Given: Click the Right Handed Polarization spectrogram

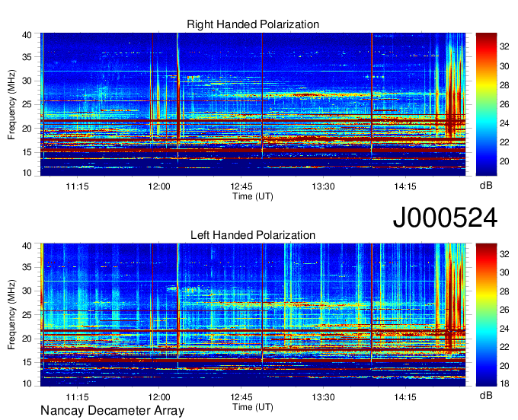Looking at the screenshot, I should [x=253, y=104].
